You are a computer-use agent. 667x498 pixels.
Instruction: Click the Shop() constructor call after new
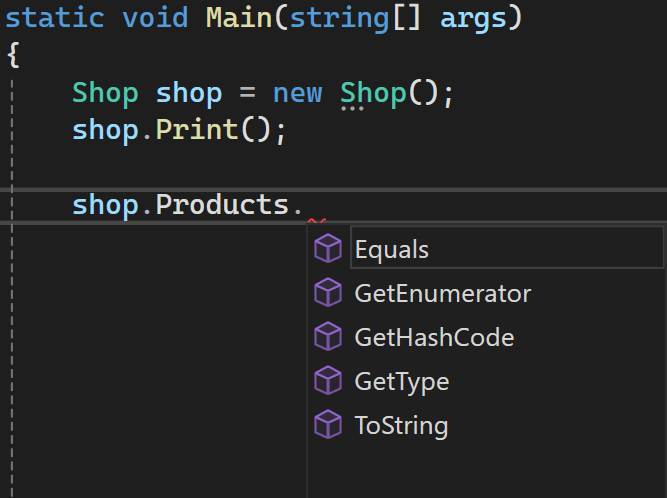click(372, 93)
